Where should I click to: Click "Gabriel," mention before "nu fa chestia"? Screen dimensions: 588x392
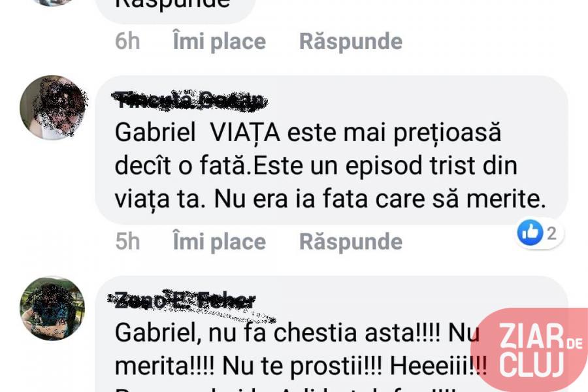tap(157, 333)
